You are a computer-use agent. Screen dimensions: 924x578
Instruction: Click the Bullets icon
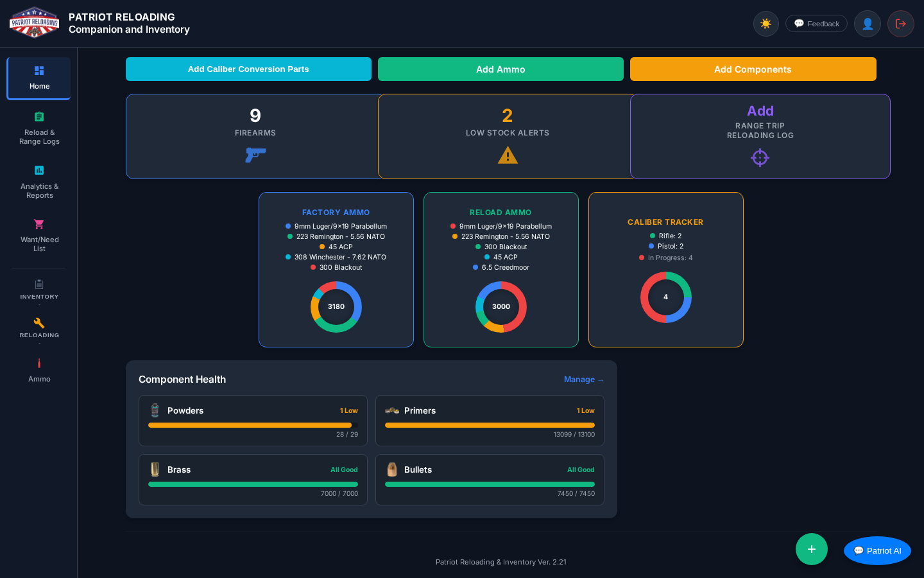(392, 469)
